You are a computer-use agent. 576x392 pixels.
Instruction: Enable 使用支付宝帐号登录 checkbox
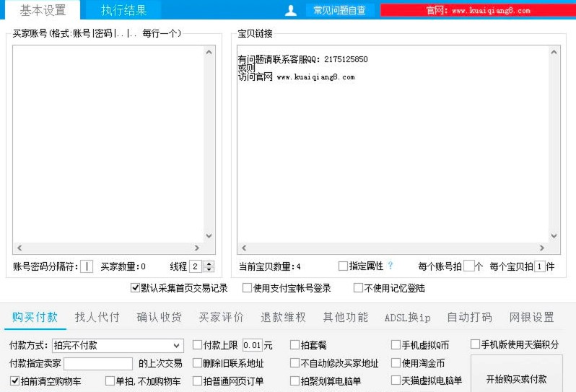pyautogui.click(x=247, y=288)
